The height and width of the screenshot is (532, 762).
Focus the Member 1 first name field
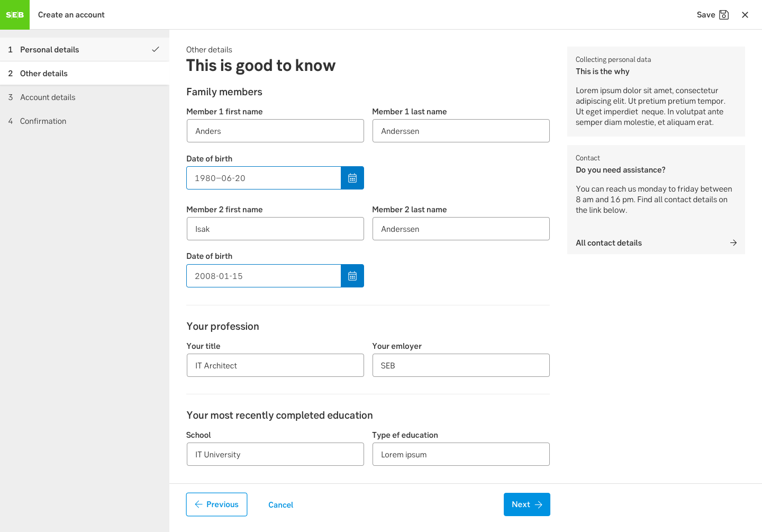click(275, 131)
